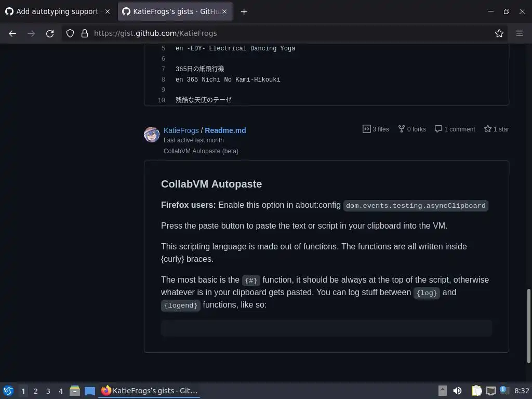This screenshot has height=399, width=532.
Task: Open the clipboard manager tray icon
Action: [x=476, y=391]
